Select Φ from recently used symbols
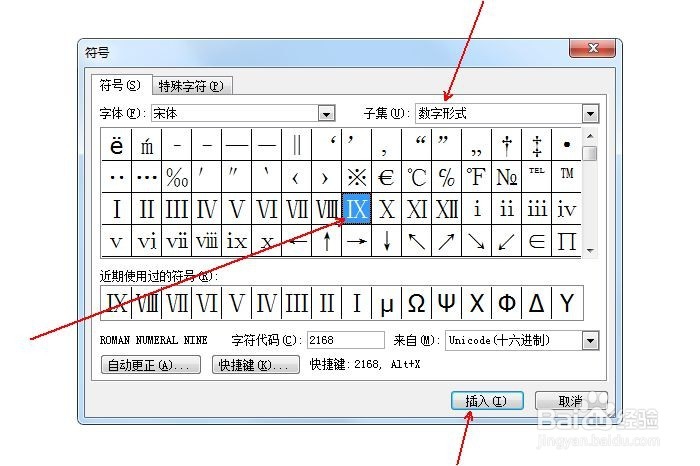The image size is (700, 466). 507,303
